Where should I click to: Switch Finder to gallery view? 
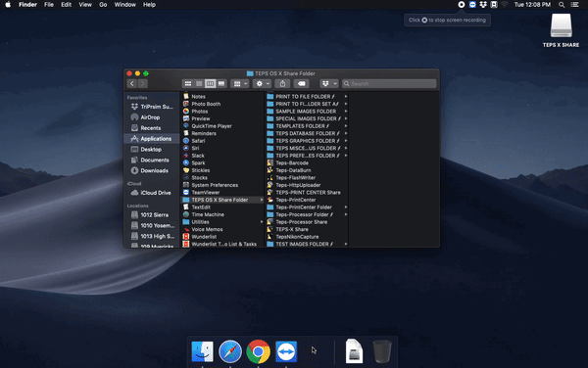coord(221,83)
